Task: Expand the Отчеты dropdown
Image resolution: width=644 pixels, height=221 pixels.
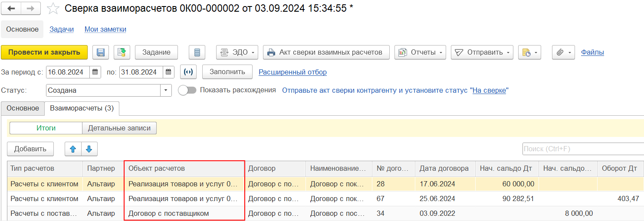Action: tap(420, 52)
